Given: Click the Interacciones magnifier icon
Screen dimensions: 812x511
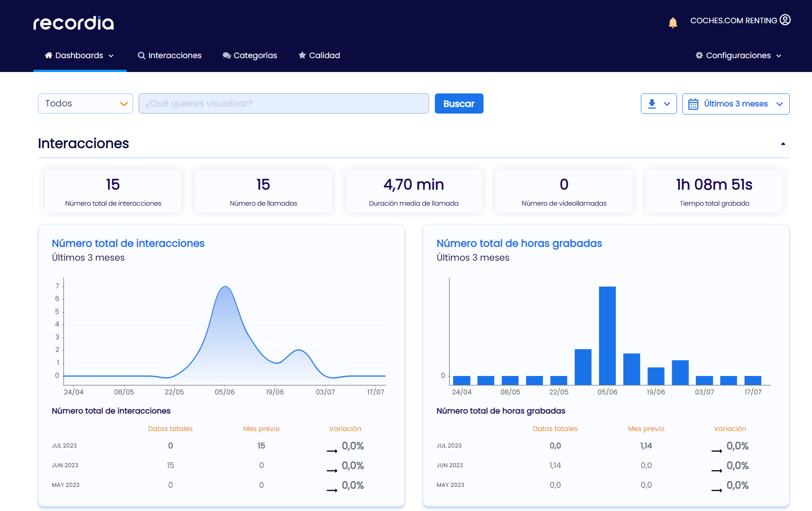Looking at the screenshot, I should coord(141,55).
